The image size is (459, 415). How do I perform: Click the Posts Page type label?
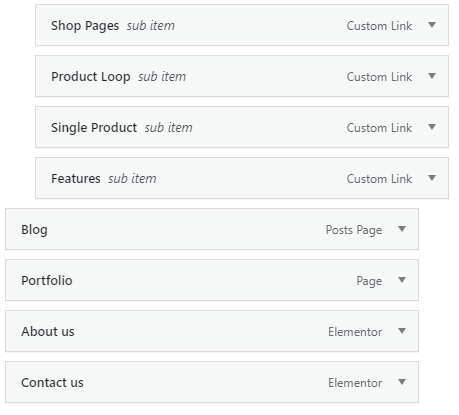tap(354, 230)
